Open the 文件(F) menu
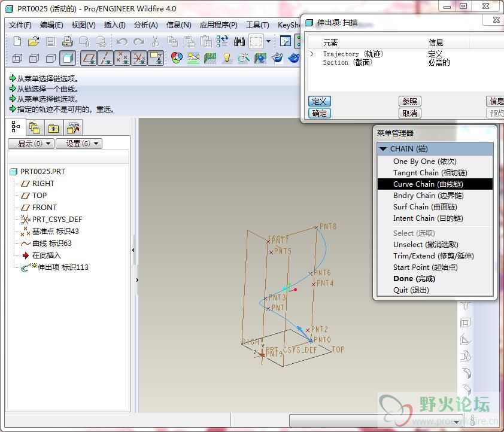This screenshot has width=504, height=432. point(20,25)
